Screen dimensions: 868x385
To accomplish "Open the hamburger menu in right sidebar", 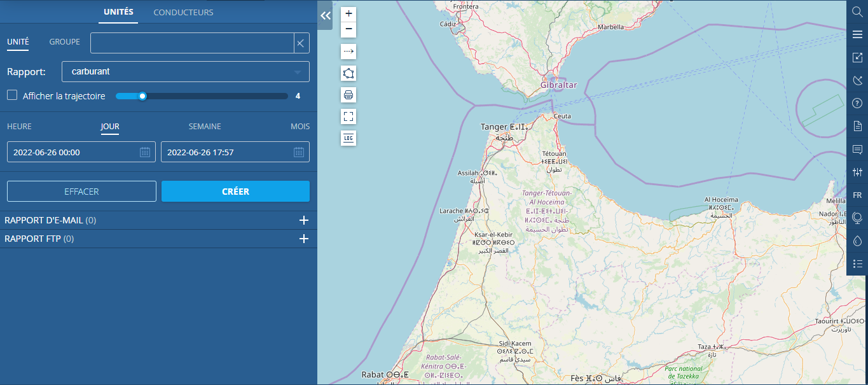I will pyautogui.click(x=857, y=35).
